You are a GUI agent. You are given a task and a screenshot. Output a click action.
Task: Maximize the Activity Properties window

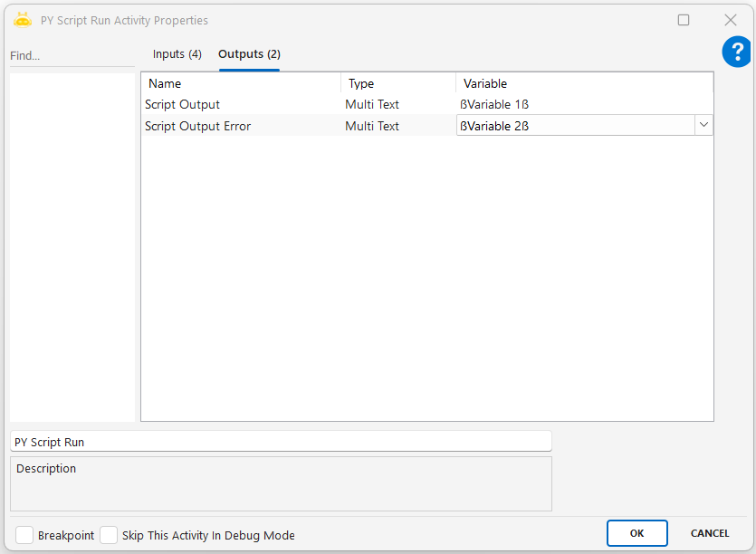(x=684, y=20)
